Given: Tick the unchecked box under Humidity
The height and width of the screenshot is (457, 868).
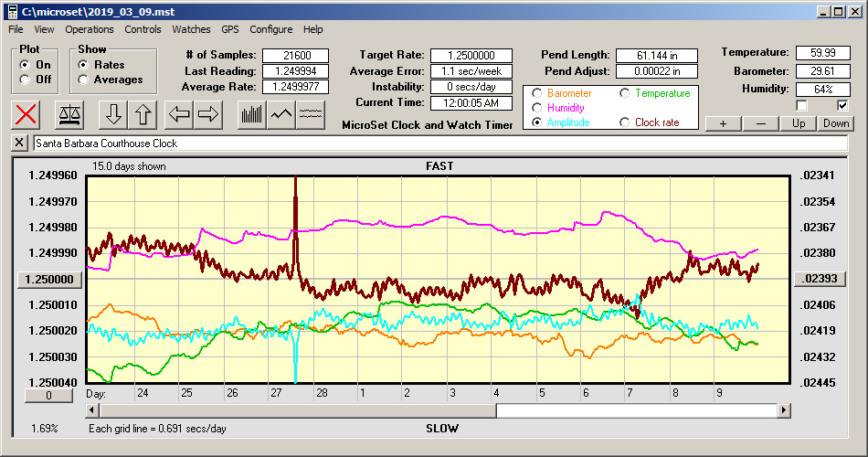Looking at the screenshot, I should click(801, 105).
